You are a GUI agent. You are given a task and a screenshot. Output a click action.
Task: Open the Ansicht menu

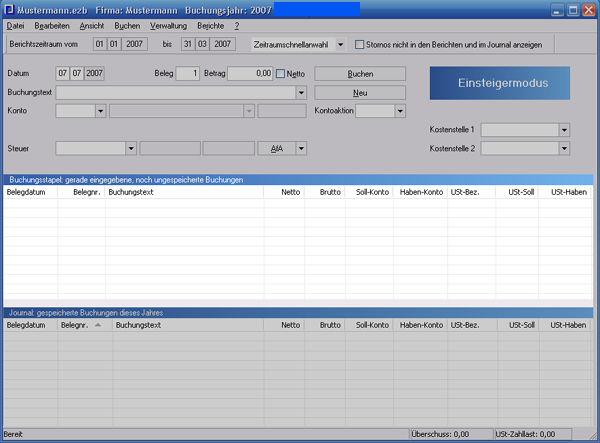(x=92, y=26)
